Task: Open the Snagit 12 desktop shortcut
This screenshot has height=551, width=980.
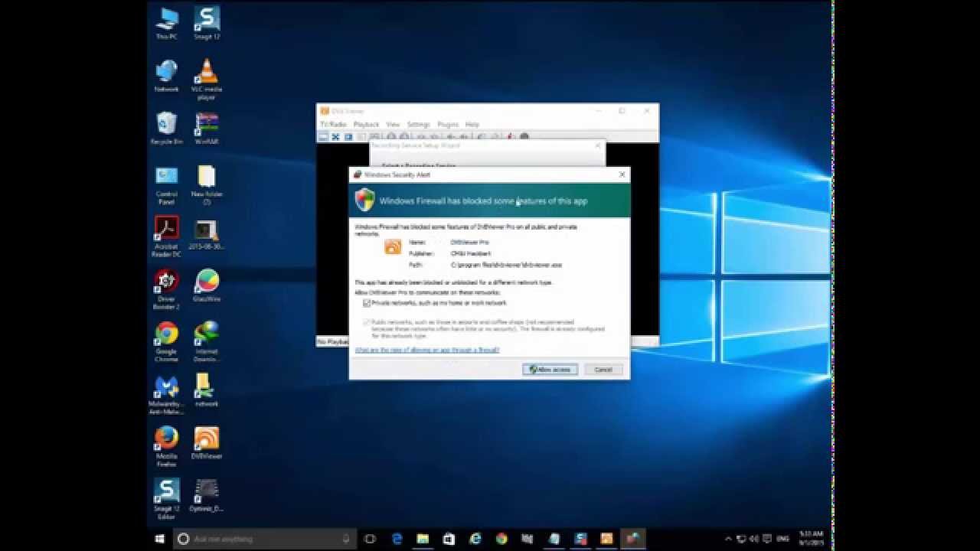Action: coord(207,24)
